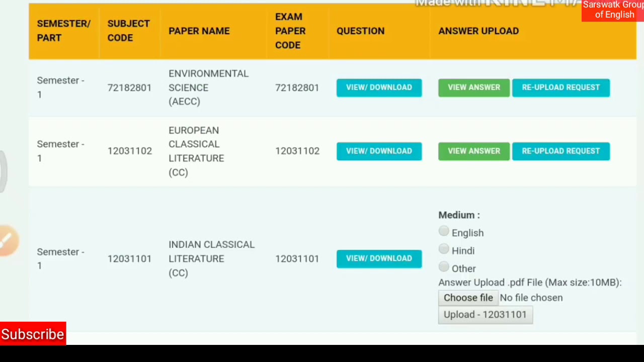The width and height of the screenshot is (644, 362).
Task: Click exam paper code 72182801
Action: [297, 88]
